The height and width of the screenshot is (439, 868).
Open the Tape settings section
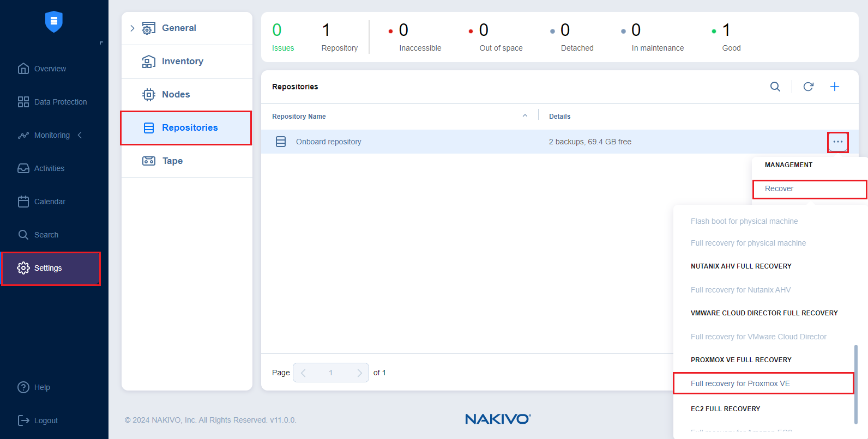coord(172,161)
